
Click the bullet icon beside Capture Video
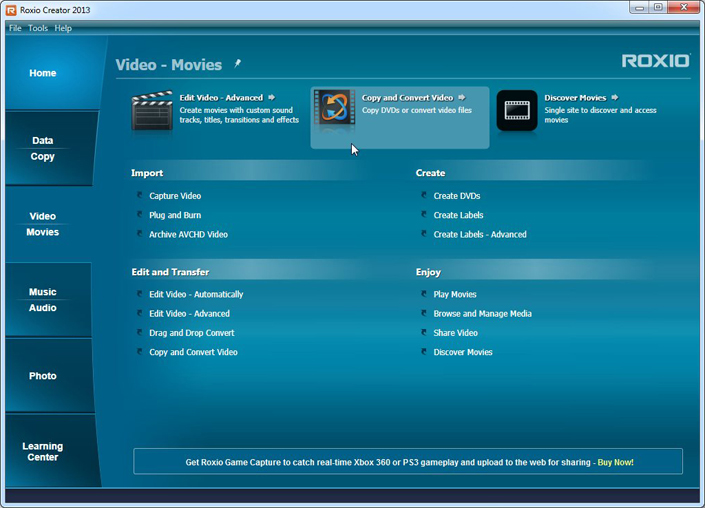point(139,195)
